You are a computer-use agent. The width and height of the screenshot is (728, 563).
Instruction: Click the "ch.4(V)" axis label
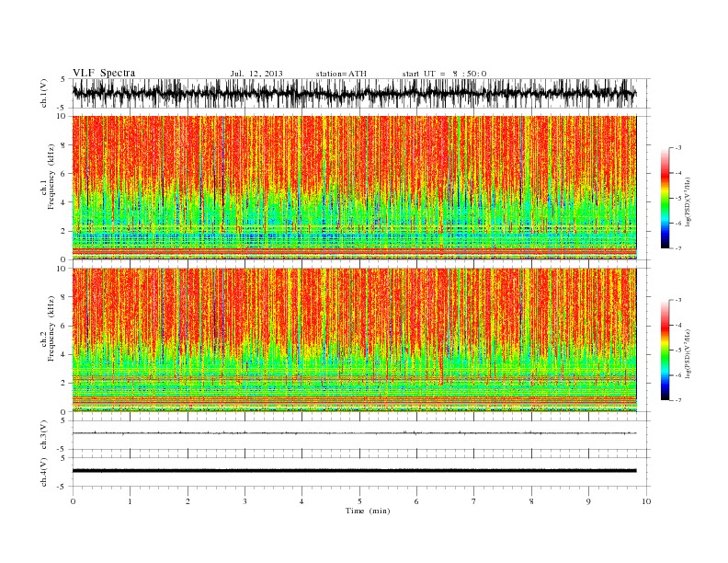point(44,472)
